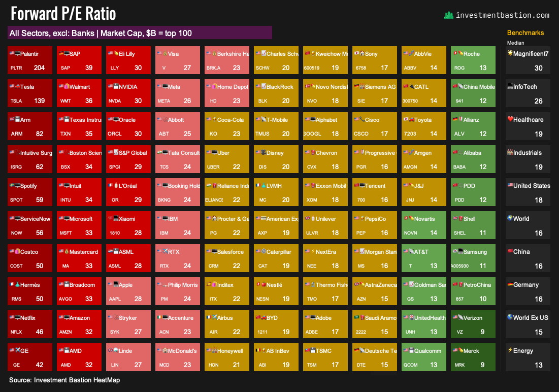Click the car icon on Toyota tile
The height and width of the screenshot is (392, 559).
point(411,119)
